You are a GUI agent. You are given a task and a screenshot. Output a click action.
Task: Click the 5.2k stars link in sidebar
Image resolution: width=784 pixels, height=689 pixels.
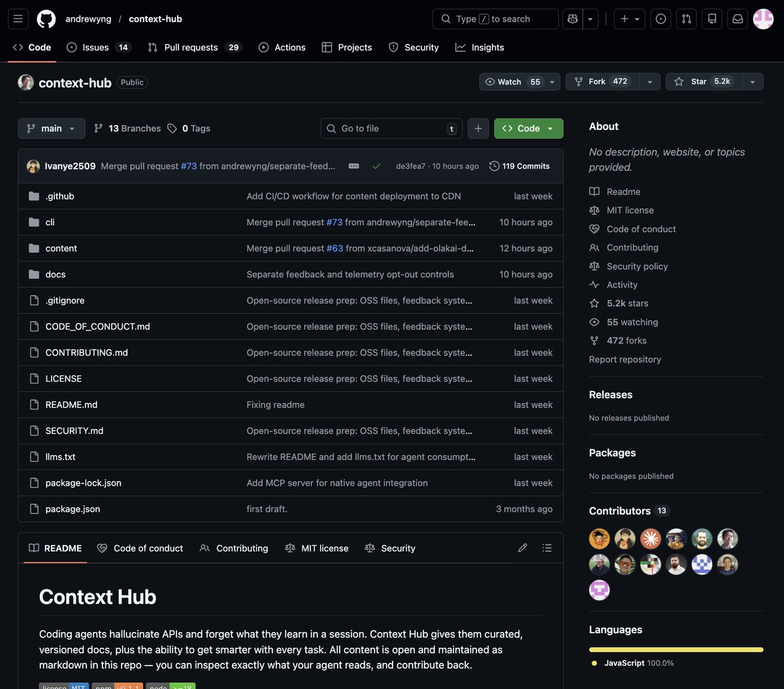click(619, 303)
